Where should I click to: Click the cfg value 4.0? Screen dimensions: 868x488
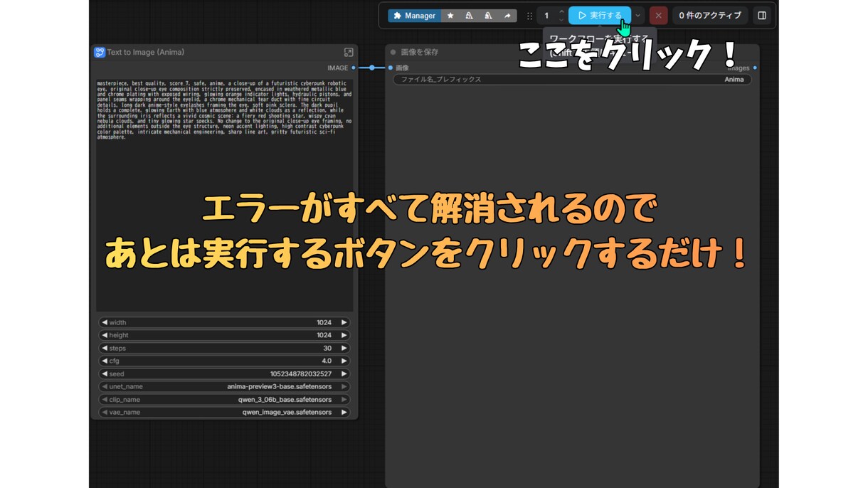click(327, 361)
